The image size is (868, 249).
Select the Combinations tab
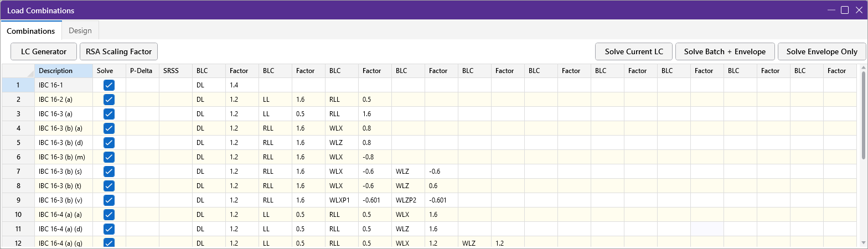tap(30, 31)
